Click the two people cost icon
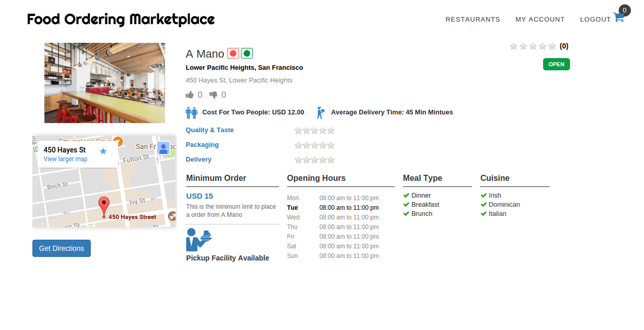The height and width of the screenshot is (330, 644). coord(191,113)
